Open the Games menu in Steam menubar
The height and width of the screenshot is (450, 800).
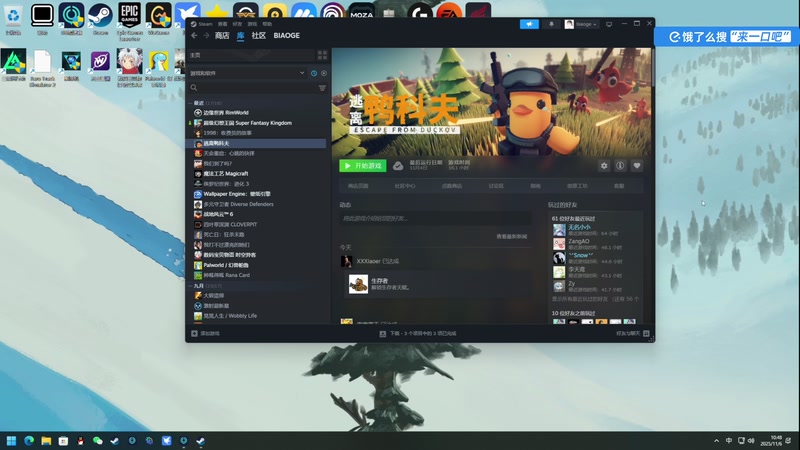[252, 24]
